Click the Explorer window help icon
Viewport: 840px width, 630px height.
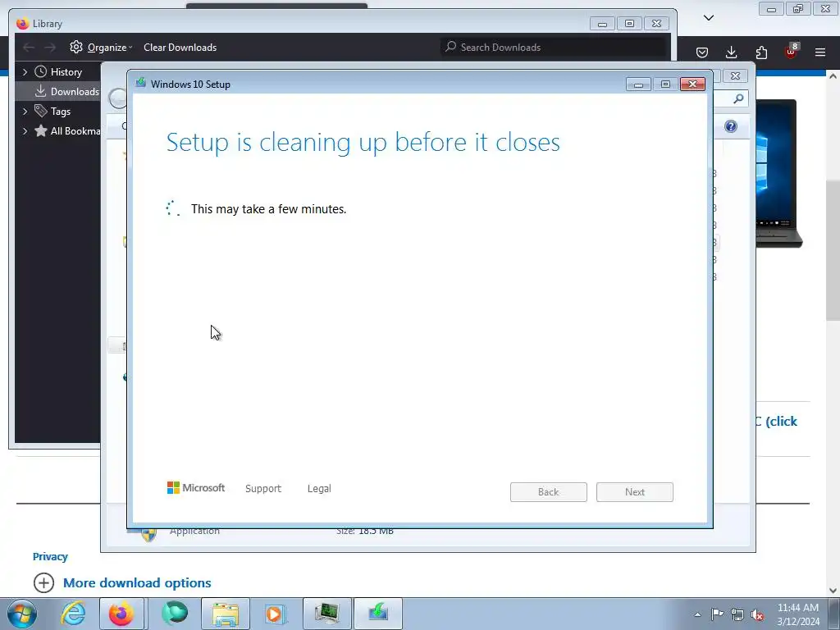coord(731,126)
